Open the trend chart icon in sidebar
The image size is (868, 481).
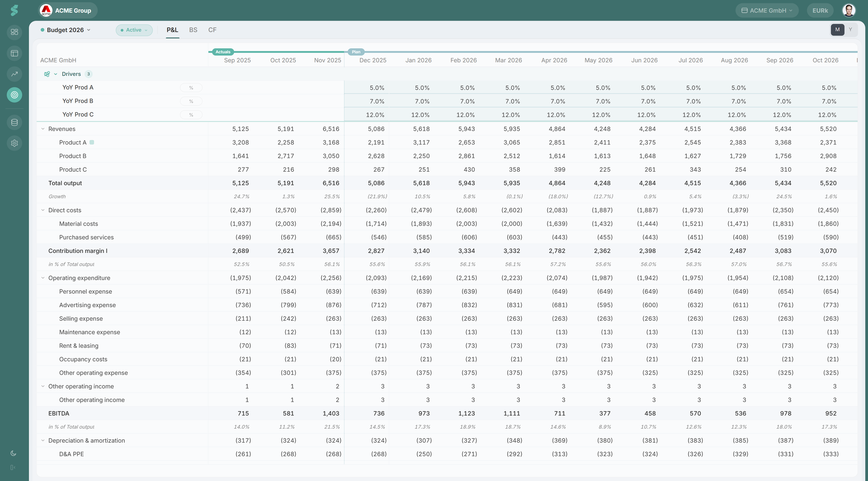pyautogui.click(x=14, y=74)
